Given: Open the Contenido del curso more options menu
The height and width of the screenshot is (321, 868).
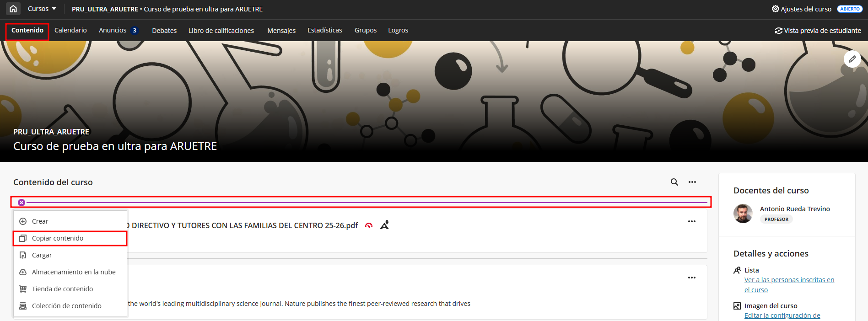Looking at the screenshot, I should (x=692, y=182).
